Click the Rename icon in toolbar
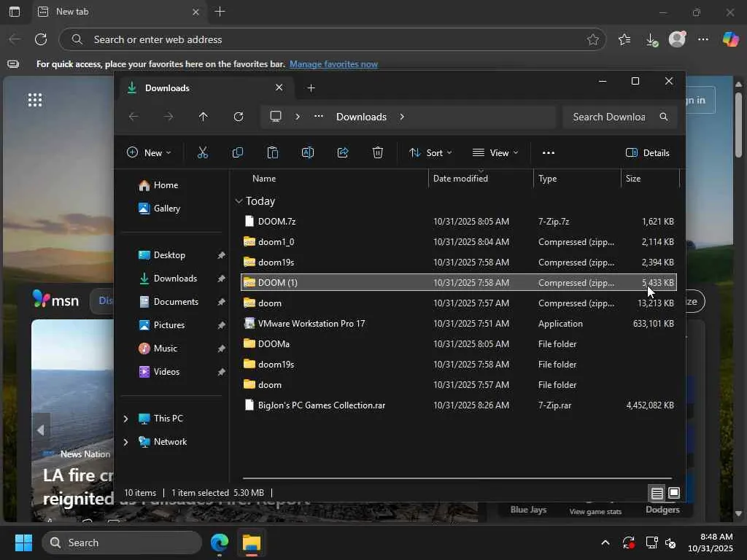Image resolution: width=747 pixels, height=560 pixels. click(x=308, y=152)
